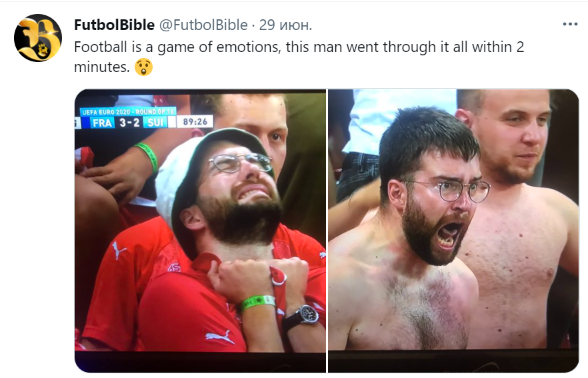The width and height of the screenshot is (588, 378).
Task: Click the white Puma logo on the red sleeve
Action: tap(119, 250)
